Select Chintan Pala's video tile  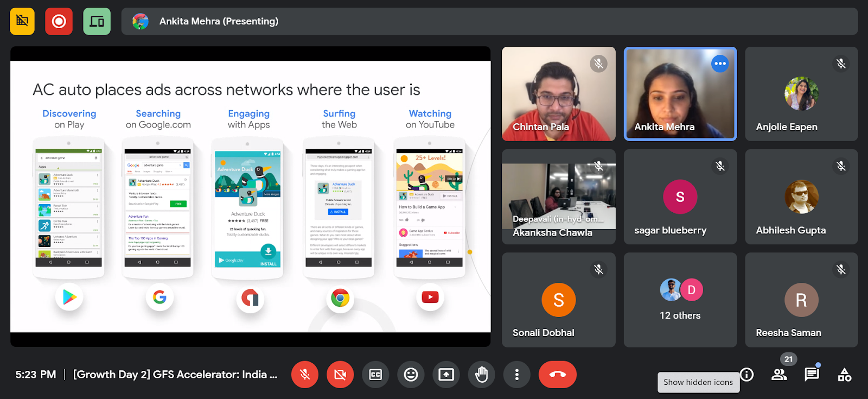[x=558, y=94]
